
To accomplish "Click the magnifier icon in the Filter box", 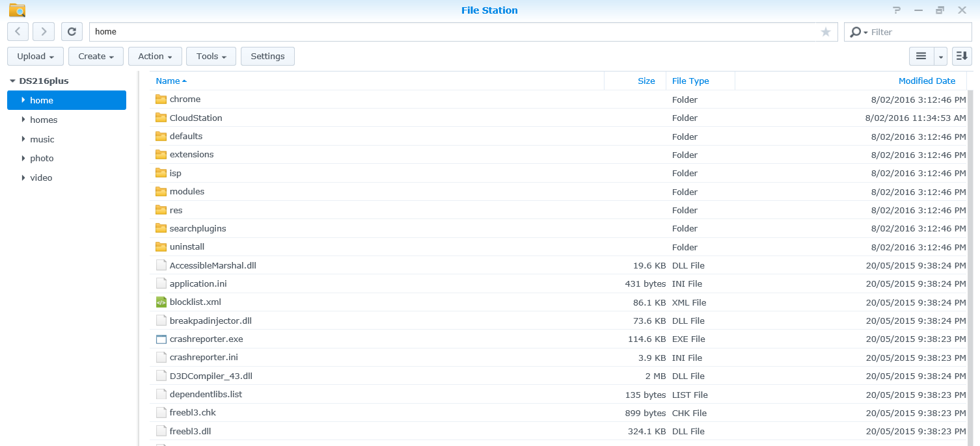I will 856,31.
